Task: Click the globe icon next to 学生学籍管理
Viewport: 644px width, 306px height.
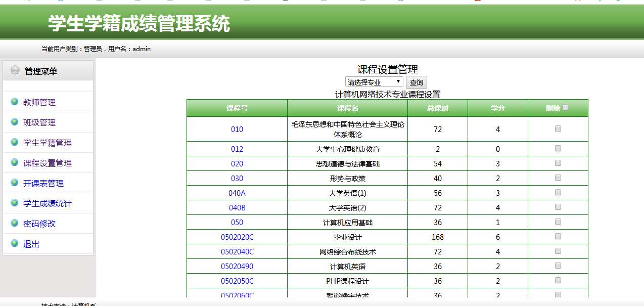Action: pos(15,142)
